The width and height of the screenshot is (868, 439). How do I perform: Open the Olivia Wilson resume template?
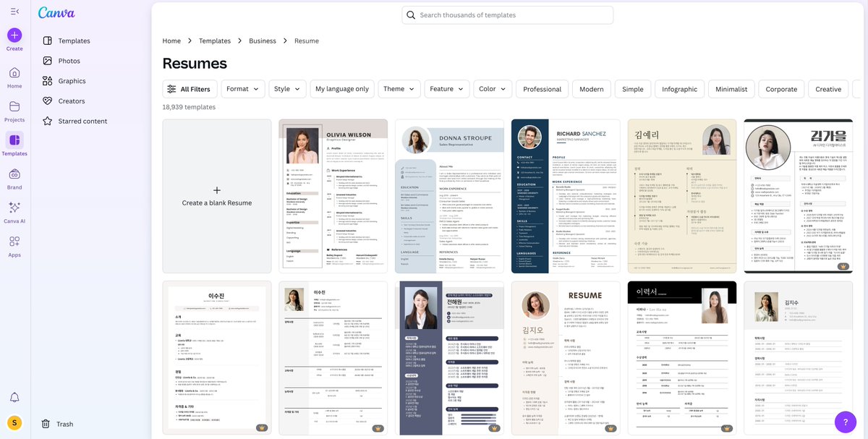(333, 196)
